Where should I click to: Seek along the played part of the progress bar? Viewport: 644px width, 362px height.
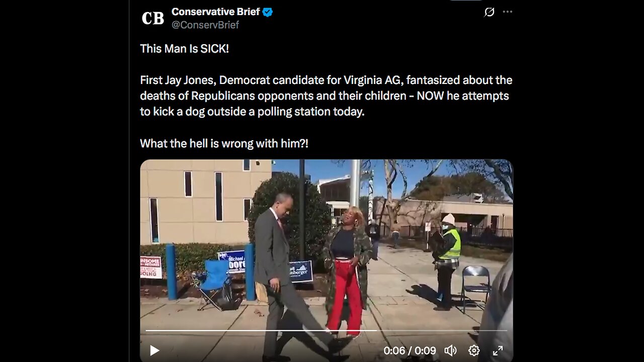pos(261,330)
